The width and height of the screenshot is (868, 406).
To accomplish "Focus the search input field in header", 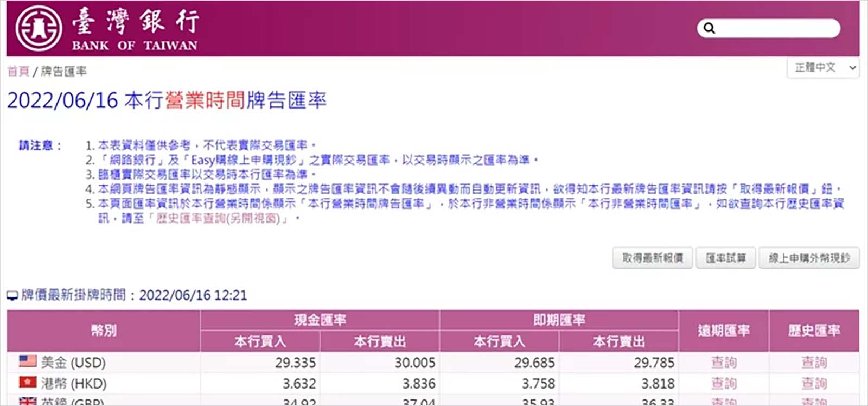I will point(769,28).
